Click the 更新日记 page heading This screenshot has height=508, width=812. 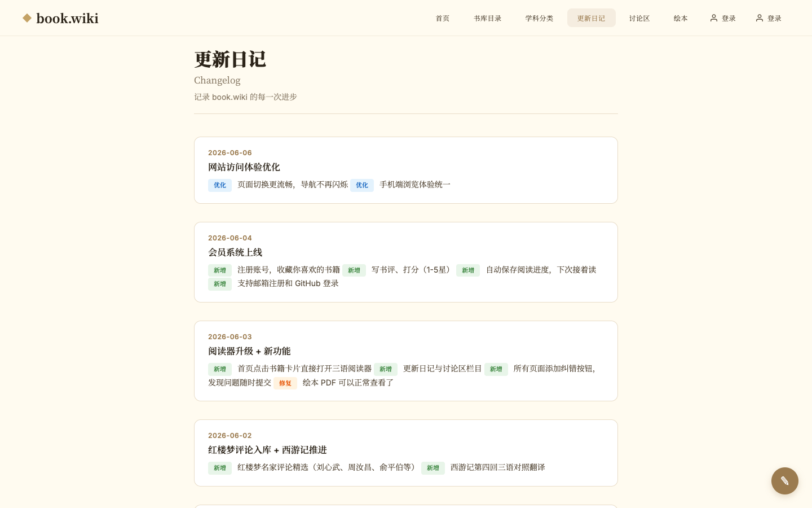coord(230,59)
